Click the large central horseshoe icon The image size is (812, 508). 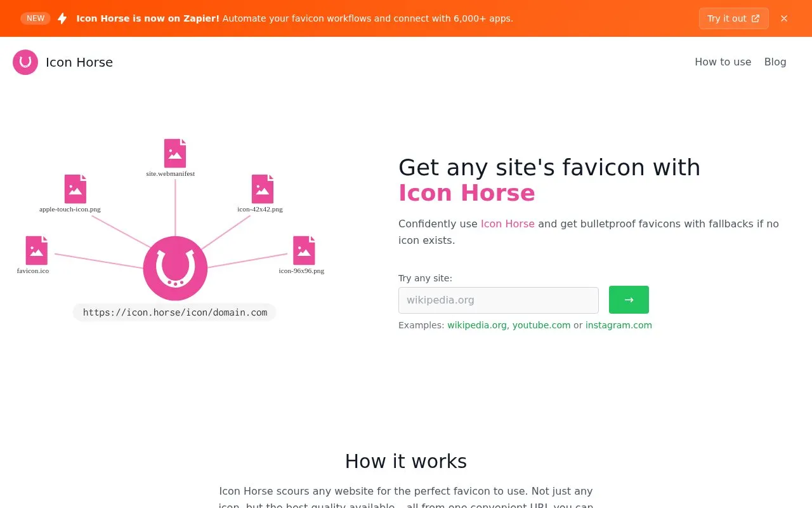tap(175, 268)
